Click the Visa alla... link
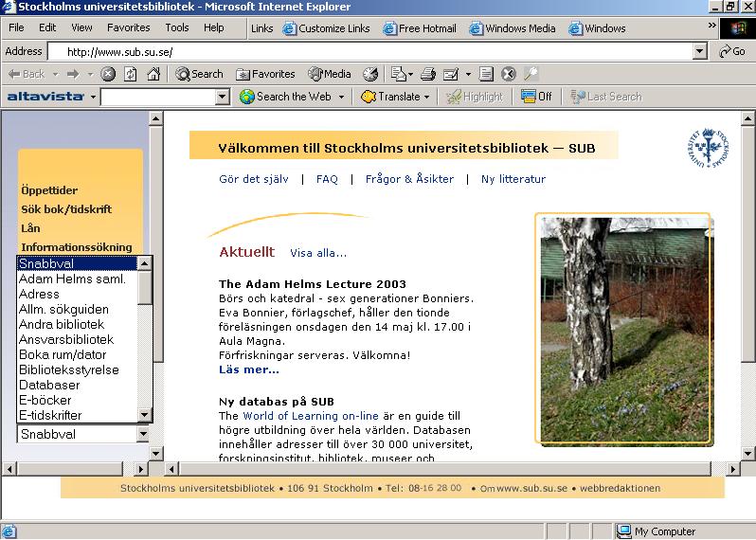Screen dimensions: 756x540 pyautogui.click(x=318, y=253)
